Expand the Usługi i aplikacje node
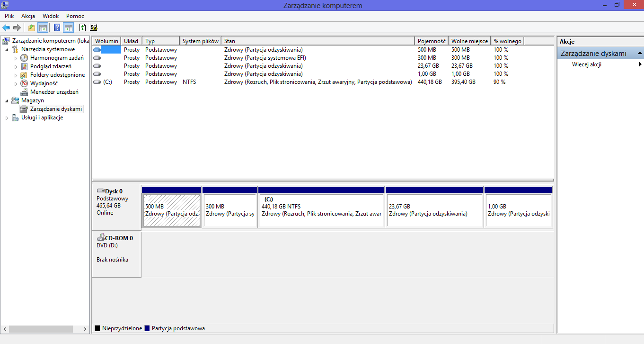 click(7, 118)
